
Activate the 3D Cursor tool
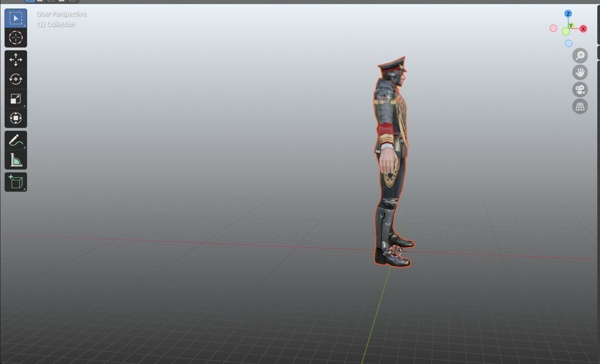[16, 38]
